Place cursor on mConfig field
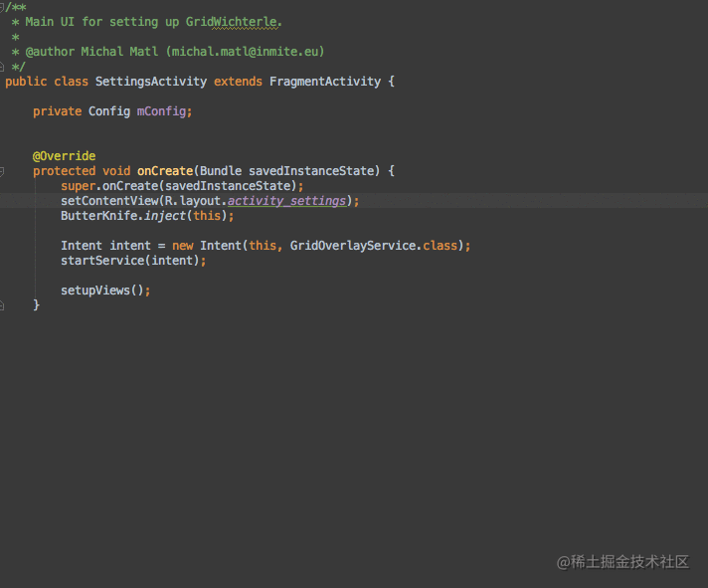This screenshot has width=708, height=588. [x=162, y=111]
